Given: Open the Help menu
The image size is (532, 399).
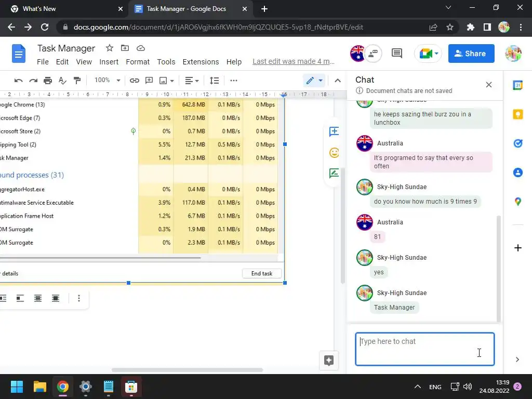Looking at the screenshot, I should (234, 62).
